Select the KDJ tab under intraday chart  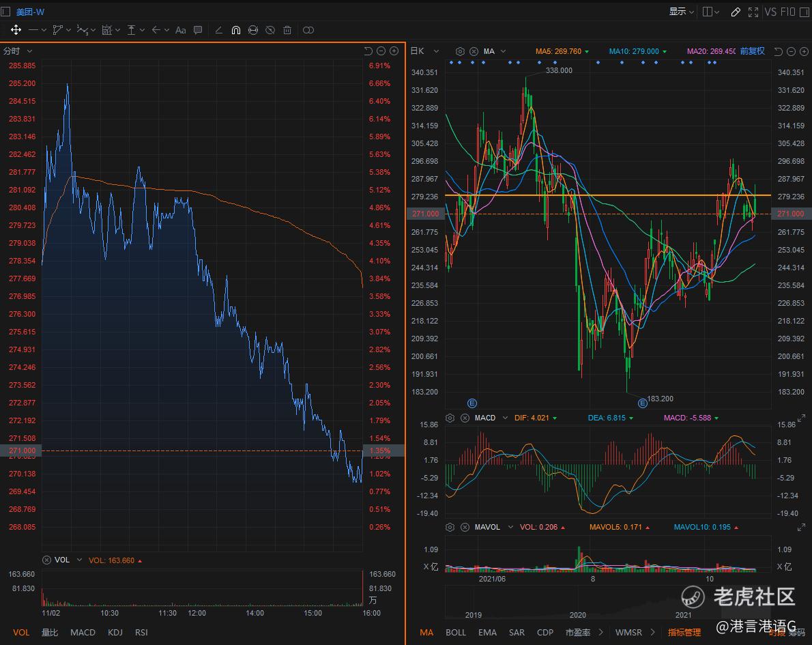[x=115, y=632]
